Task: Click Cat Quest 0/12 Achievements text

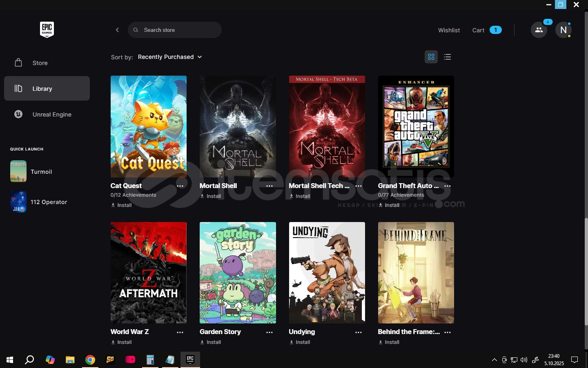Action: 134,195
